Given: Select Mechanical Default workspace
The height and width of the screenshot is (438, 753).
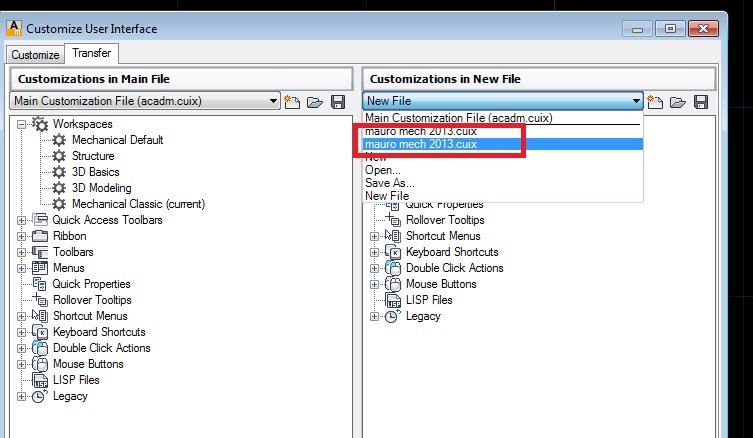Looking at the screenshot, I should click(x=118, y=140).
